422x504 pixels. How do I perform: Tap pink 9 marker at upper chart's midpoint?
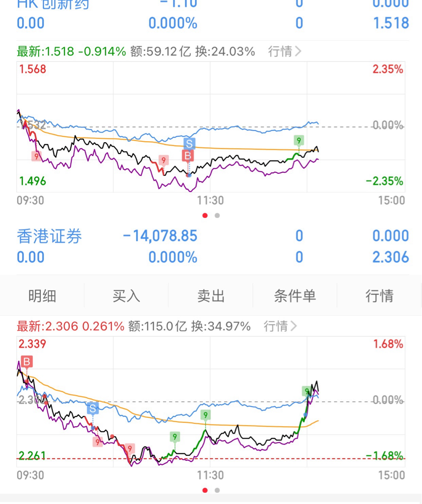click(163, 160)
